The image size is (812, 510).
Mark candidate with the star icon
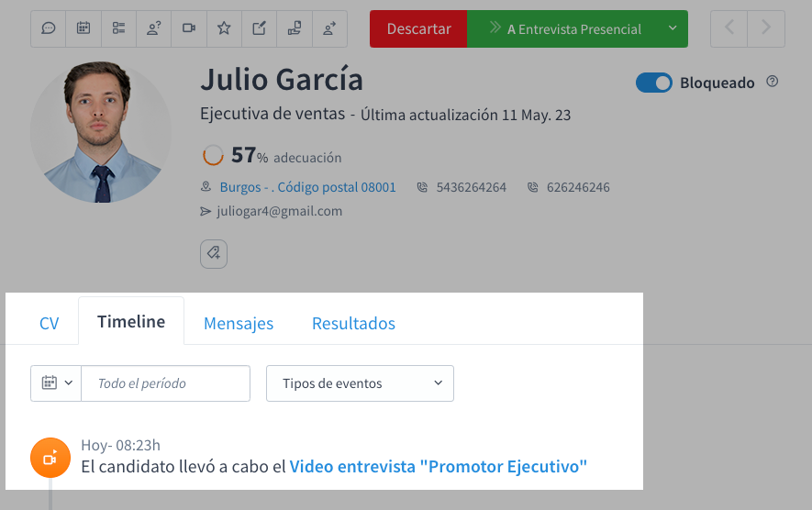[224, 28]
